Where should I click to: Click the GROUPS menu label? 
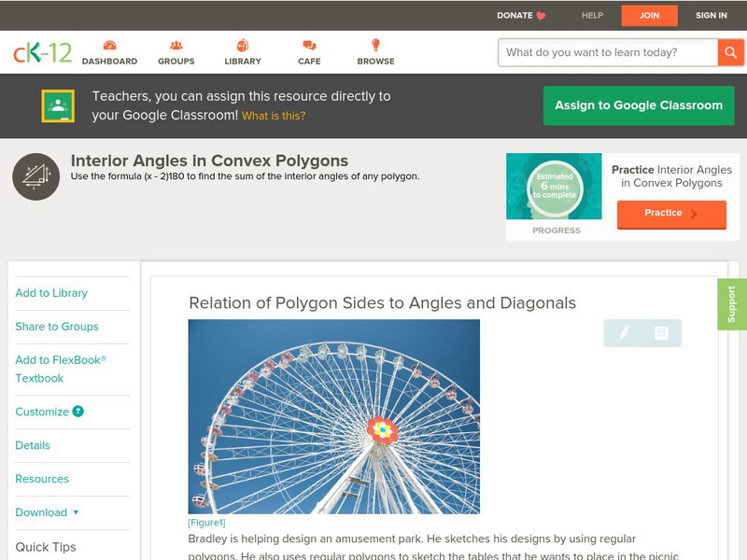[x=176, y=62]
